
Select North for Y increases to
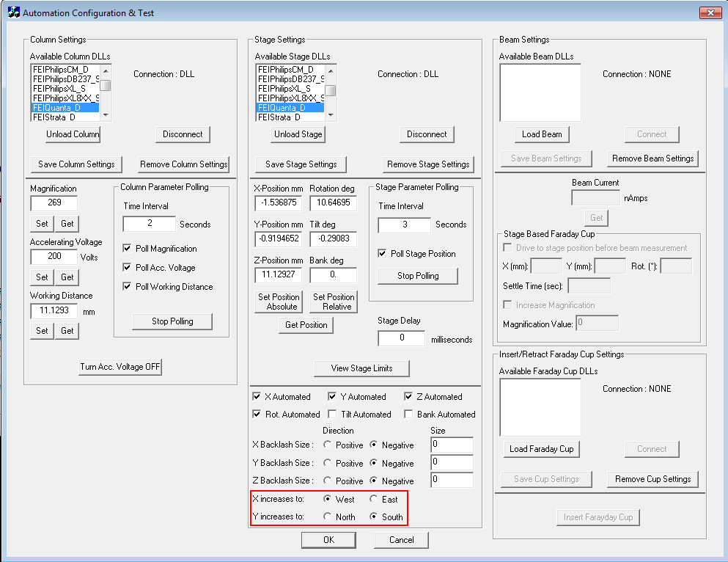[x=327, y=517]
